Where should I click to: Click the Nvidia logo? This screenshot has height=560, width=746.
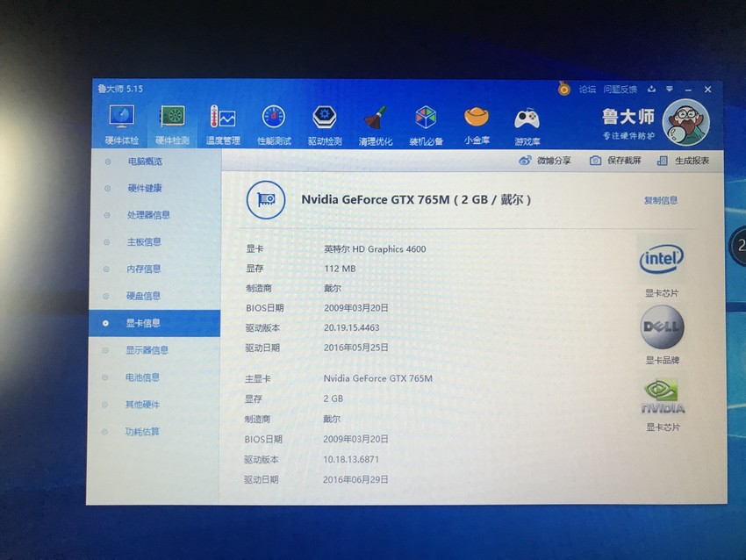(x=663, y=395)
